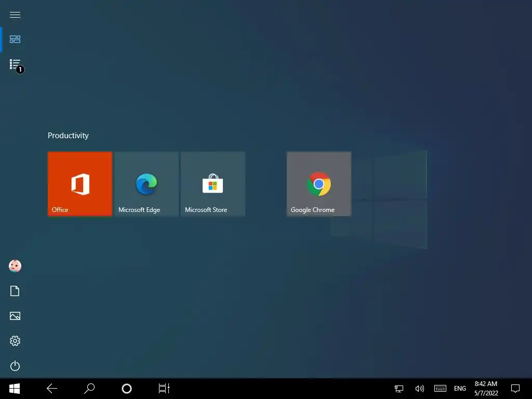The width and height of the screenshot is (532, 399).
Task: Show the touch keyboard
Action: point(440,389)
